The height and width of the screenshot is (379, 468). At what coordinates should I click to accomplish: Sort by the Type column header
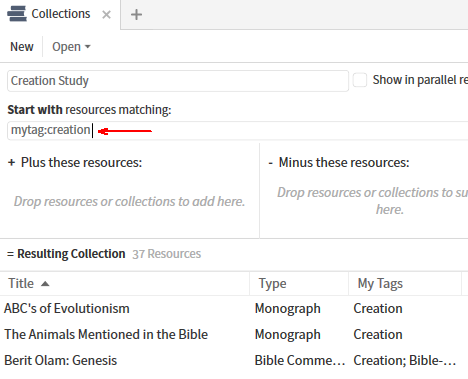click(x=299, y=284)
